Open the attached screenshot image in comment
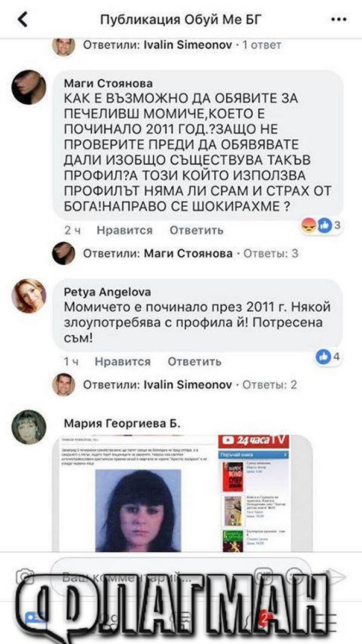This screenshot has width=362, height=644. 183,493
